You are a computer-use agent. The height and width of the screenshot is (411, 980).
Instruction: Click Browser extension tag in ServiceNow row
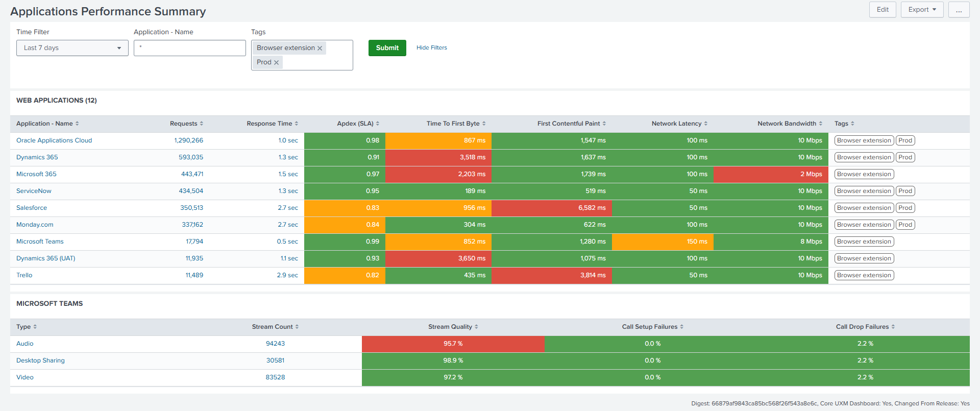pyautogui.click(x=864, y=191)
